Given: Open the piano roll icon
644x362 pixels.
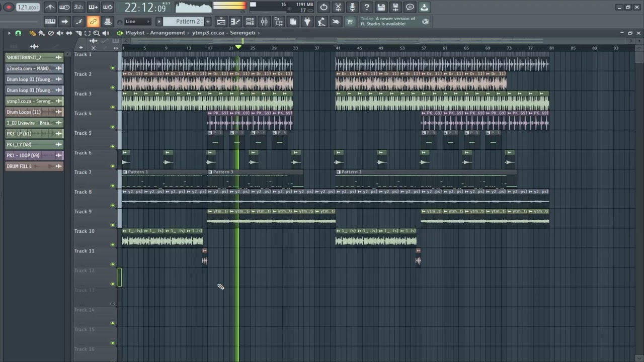Looking at the screenshot, I should coord(235,22).
